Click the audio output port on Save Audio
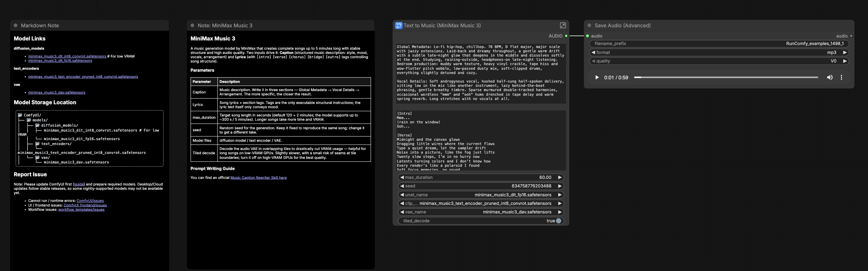Screen dimensions: 868x271 (x=851, y=36)
